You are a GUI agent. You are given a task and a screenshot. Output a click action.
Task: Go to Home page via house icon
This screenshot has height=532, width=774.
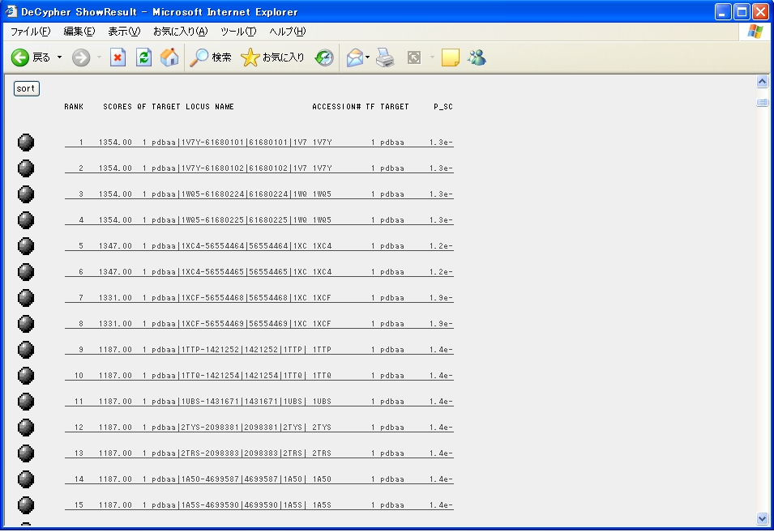pos(169,57)
